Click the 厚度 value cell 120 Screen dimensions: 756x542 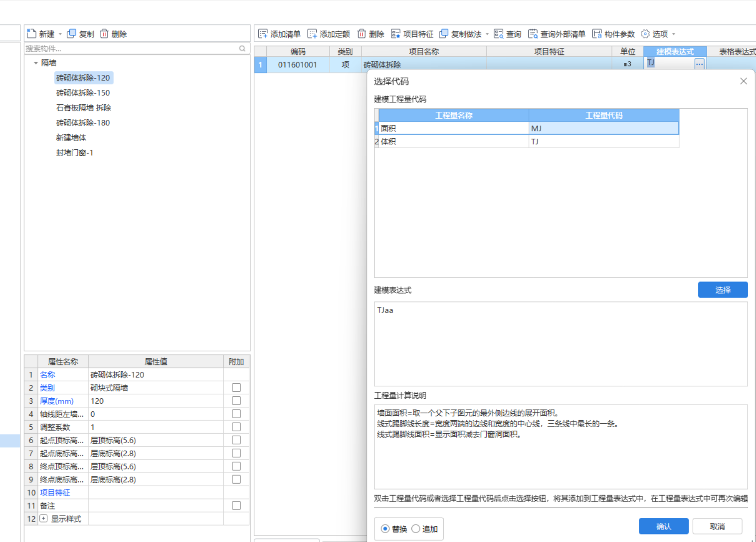click(156, 401)
